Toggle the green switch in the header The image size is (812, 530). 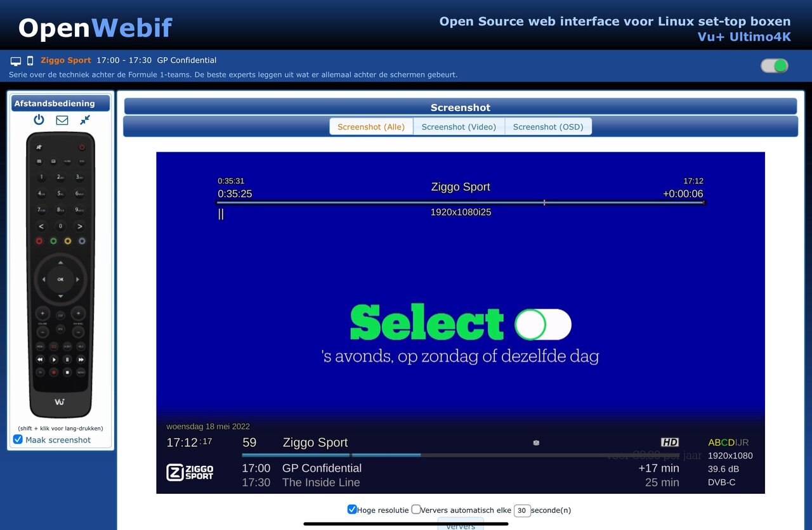click(x=774, y=66)
